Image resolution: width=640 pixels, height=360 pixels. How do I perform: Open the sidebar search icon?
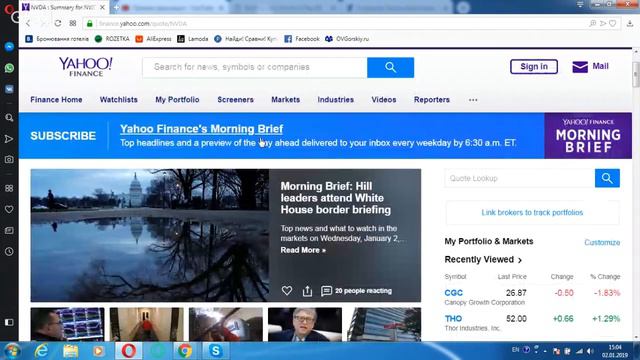[x=9, y=118]
